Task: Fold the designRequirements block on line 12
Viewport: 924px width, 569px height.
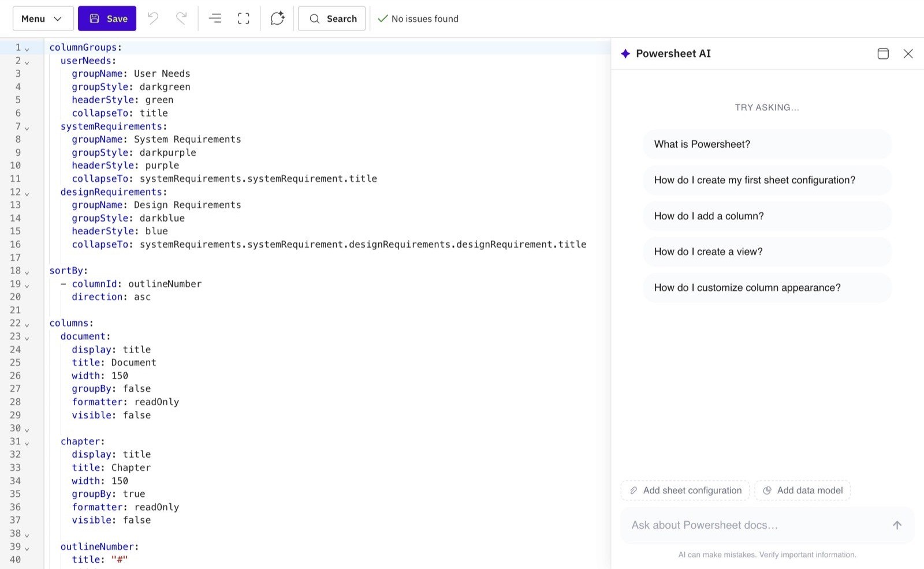Action: click(x=27, y=193)
